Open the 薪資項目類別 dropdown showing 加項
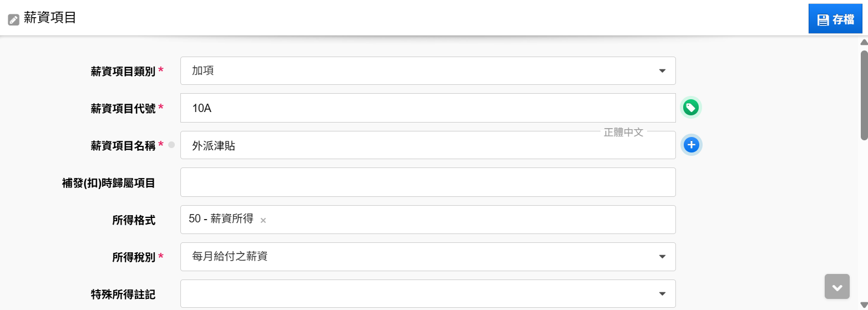 (428, 70)
